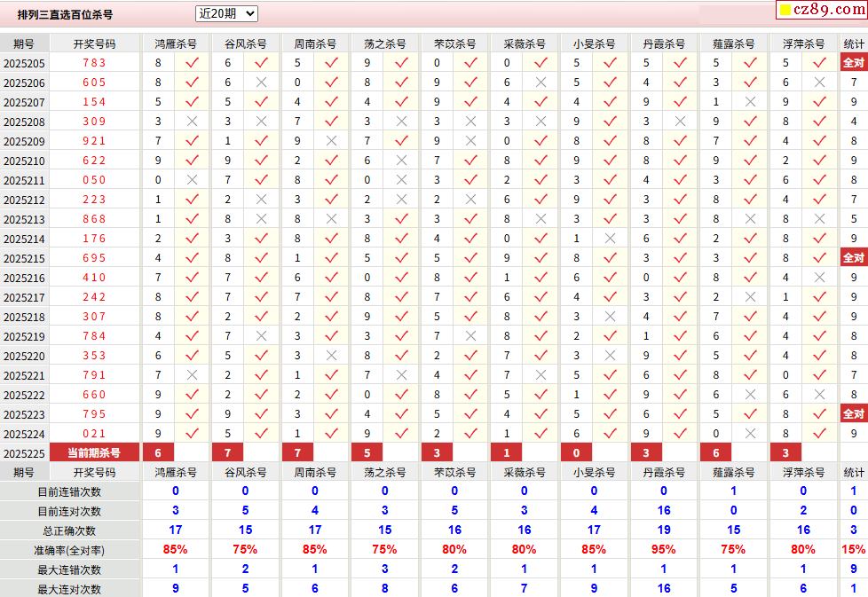The image size is (868, 597).
Task: Click the check mark for 周南杀号 in row 2025218
Action: [x=332, y=317]
